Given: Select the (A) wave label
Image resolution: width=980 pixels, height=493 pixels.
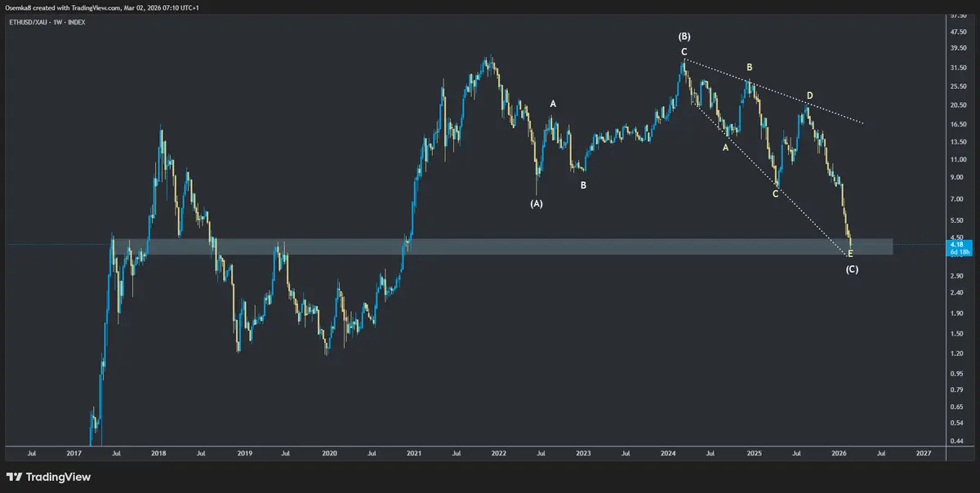Looking at the screenshot, I should pos(536,202).
